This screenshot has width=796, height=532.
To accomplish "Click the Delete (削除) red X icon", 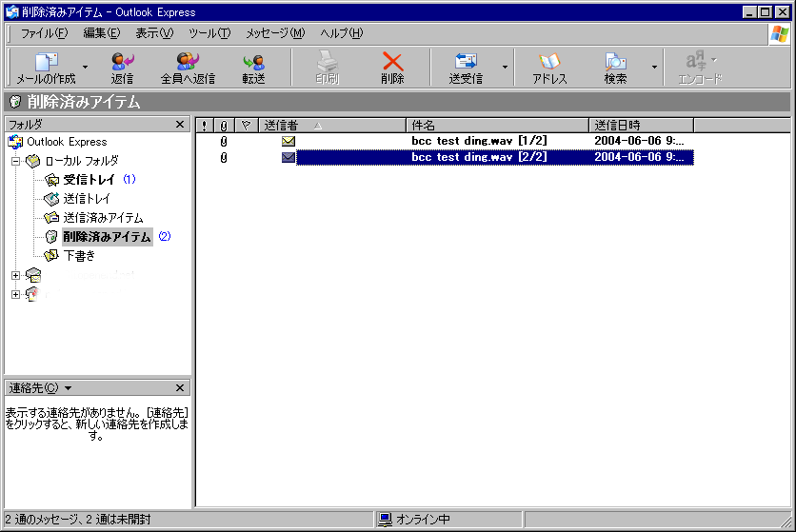I will coord(392,62).
